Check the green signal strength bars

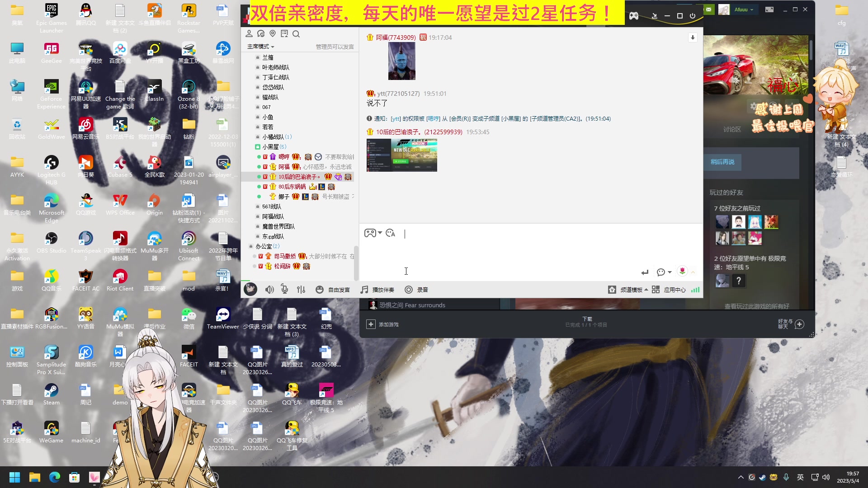(695, 290)
